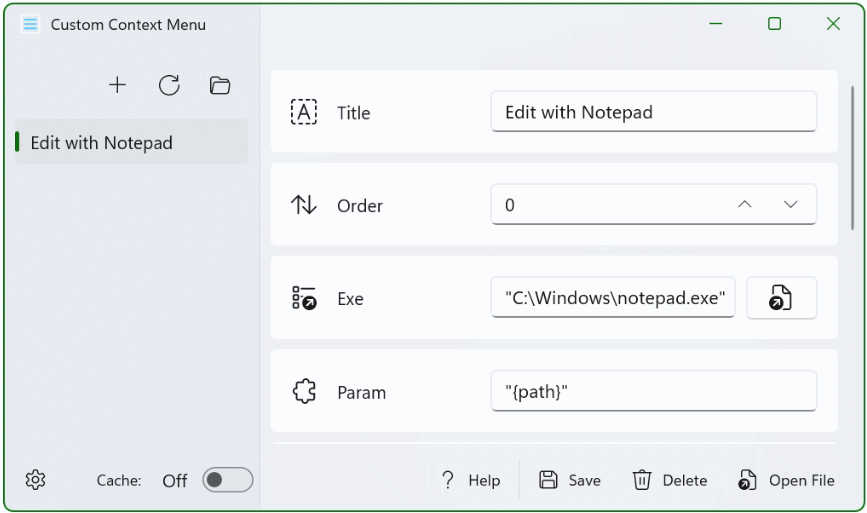Open Help
This screenshot has height=513, width=867.
[471, 480]
